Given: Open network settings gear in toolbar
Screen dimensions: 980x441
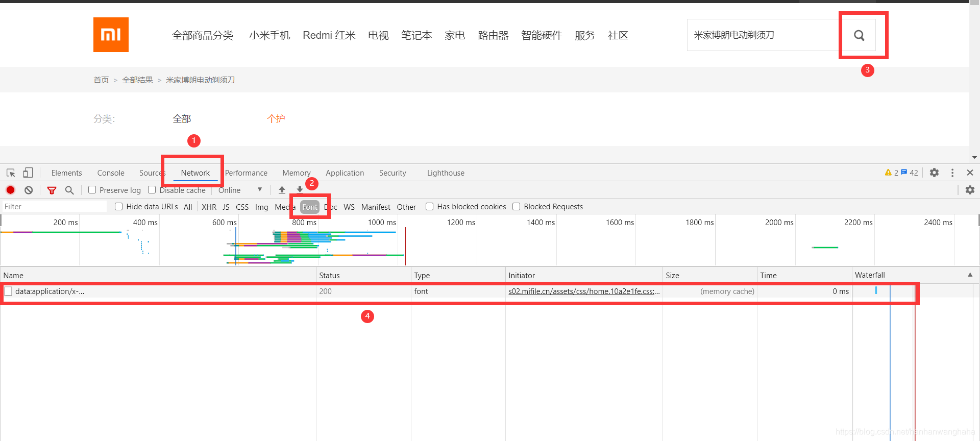Looking at the screenshot, I should coord(970,190).
